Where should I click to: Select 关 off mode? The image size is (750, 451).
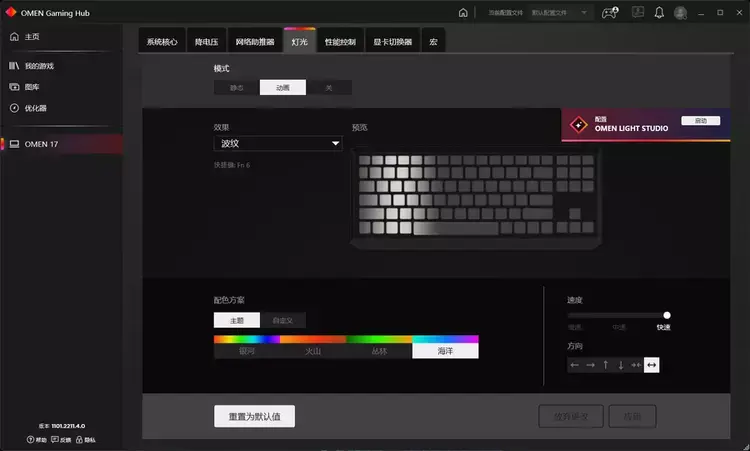point(329,88)
